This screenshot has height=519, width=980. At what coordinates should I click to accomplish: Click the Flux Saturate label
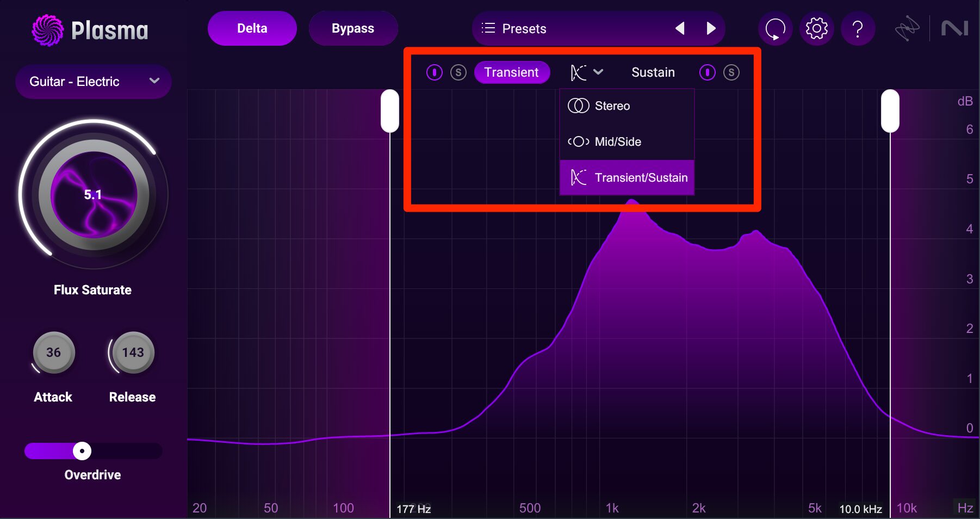click(x=92, y=290)
